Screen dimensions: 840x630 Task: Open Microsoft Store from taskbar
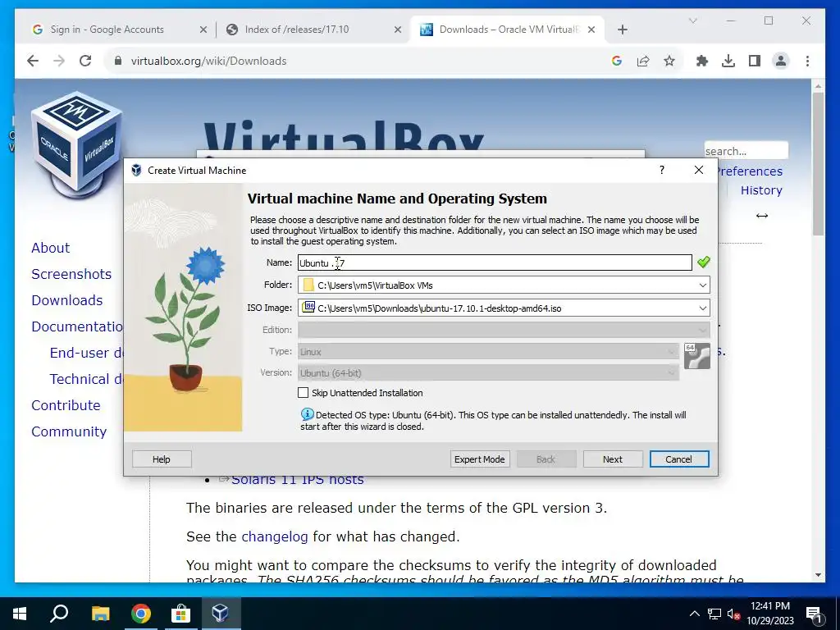tap(181, 614)
